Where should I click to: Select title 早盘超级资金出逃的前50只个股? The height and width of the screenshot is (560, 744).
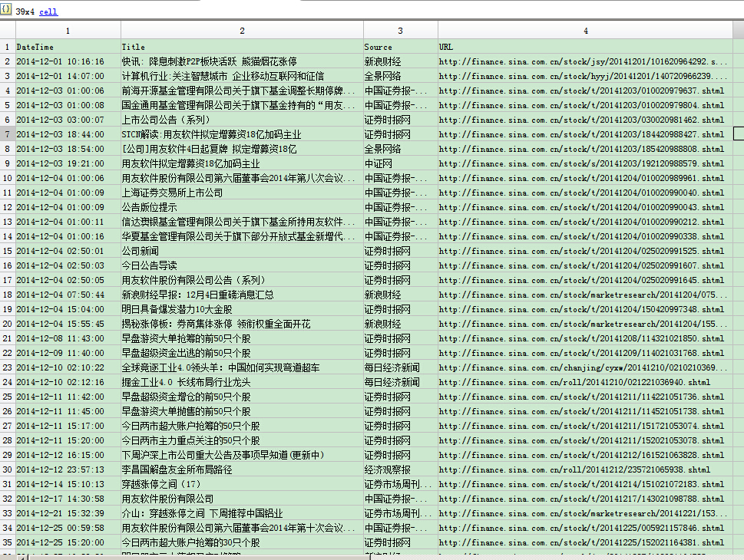pos(242,353)
